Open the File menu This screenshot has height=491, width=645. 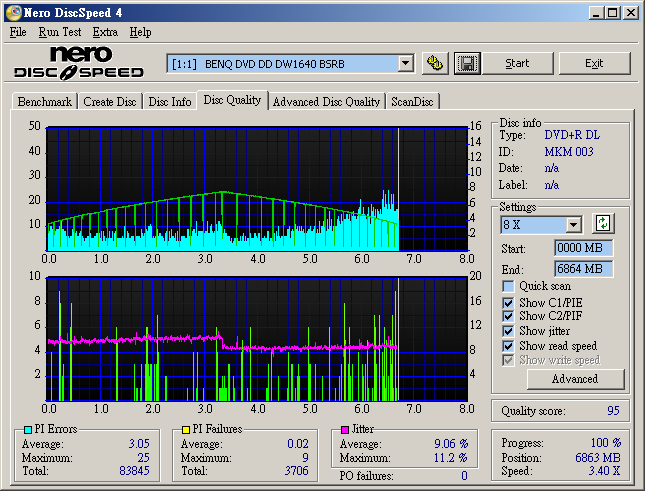[18, 32]
